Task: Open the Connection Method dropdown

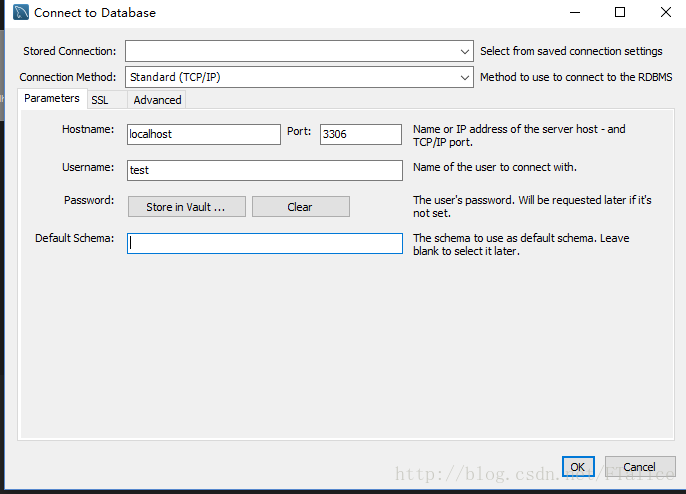Action: click(299, 77)
